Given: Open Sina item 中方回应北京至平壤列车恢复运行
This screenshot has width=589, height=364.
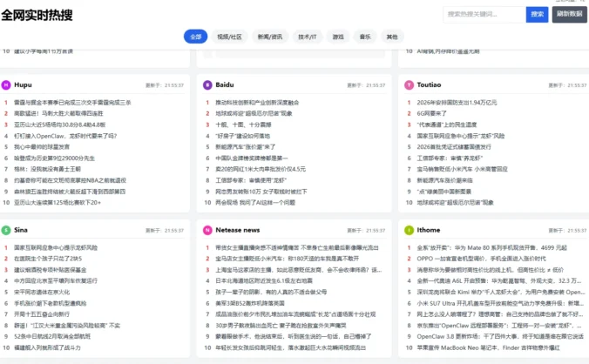Looking at the screenshot, I should 56,280.
